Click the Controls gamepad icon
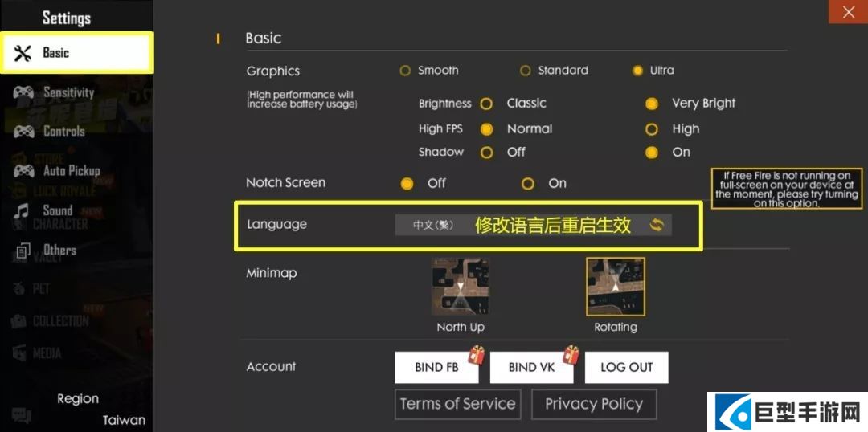868x432 pixels. pos(23,131)
